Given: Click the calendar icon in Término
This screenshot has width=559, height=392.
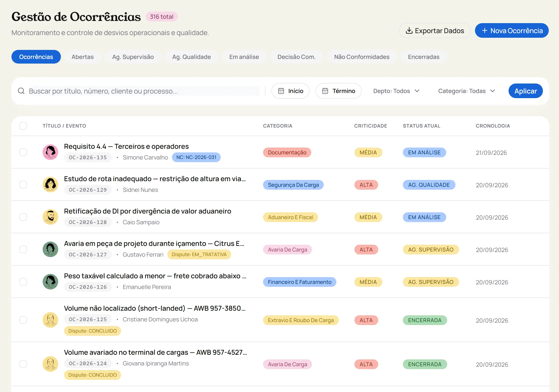Looking at the screenshot, I should (325, 91).
